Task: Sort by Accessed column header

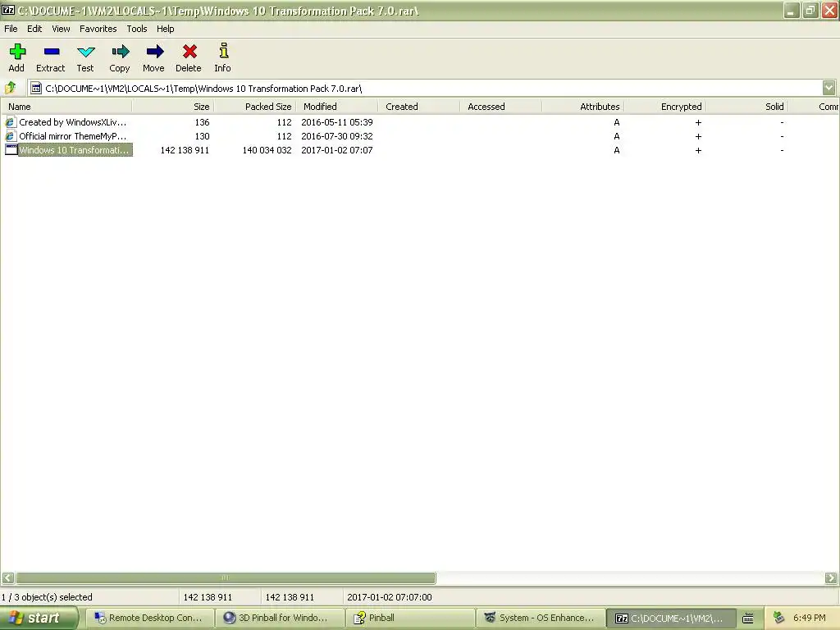Action: [501, 107]
